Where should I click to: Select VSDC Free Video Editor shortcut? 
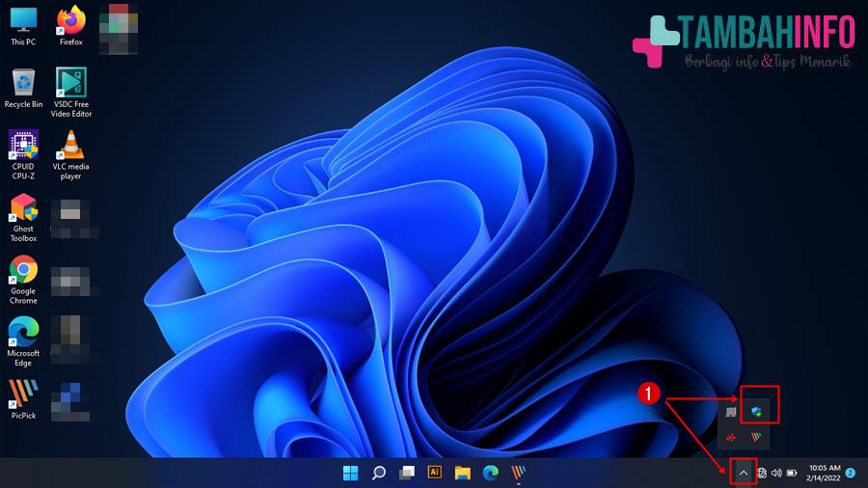70,93
